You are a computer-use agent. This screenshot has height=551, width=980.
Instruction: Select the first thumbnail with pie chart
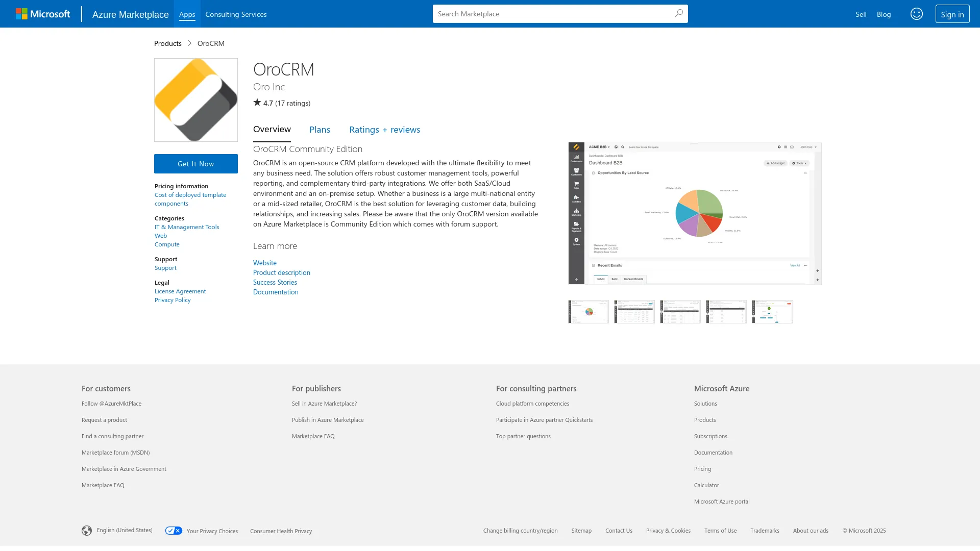(x=589, y=312)
